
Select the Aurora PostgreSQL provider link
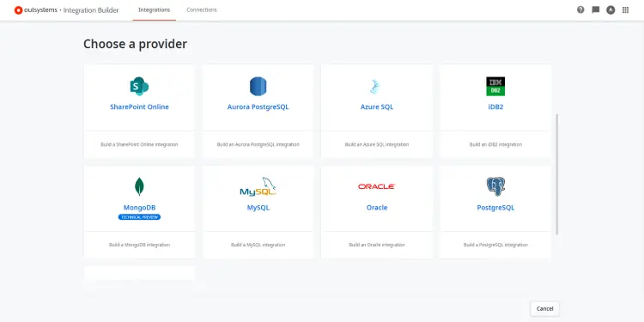tap(258, 106)
